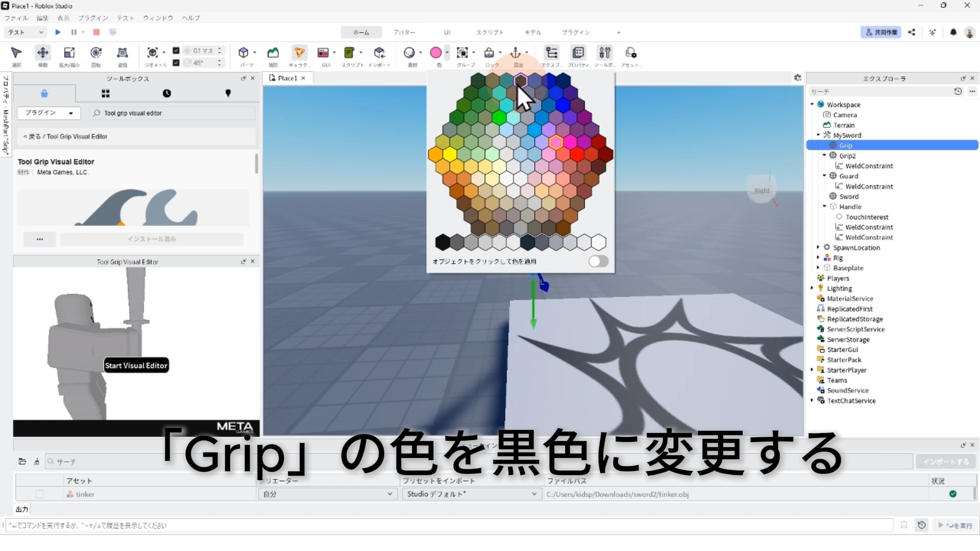Open the Model ribbon tab
980x551 pixels.
click(532, 32)
